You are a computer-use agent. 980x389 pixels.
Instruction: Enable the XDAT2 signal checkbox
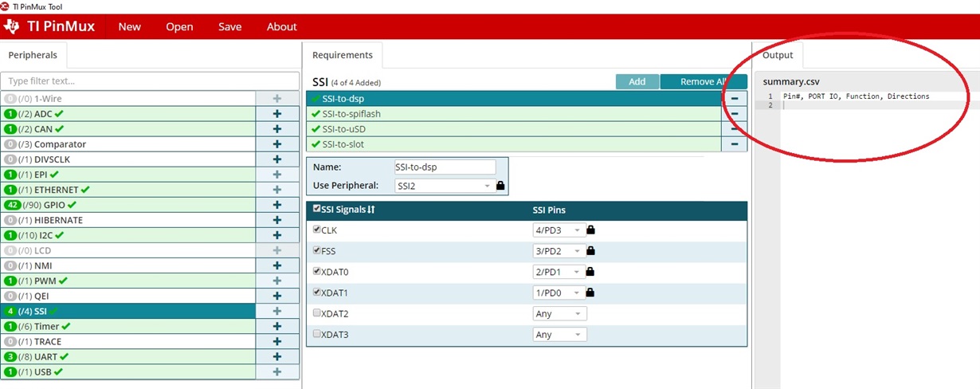(317, 313)
